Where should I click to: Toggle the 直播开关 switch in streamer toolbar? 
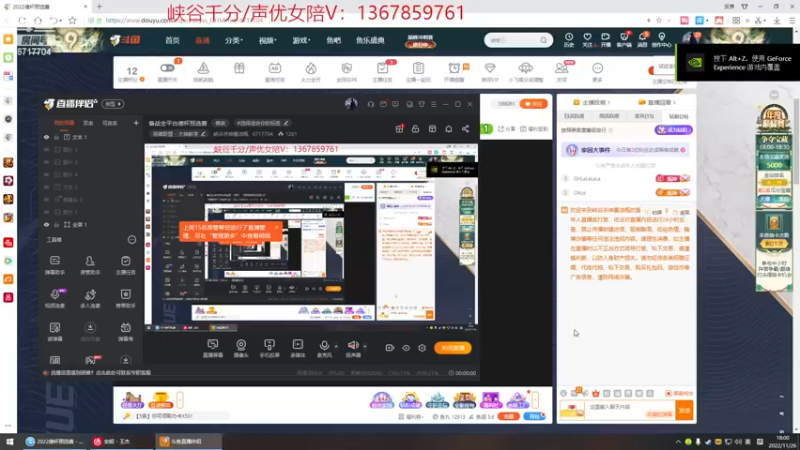click(167, 67)
